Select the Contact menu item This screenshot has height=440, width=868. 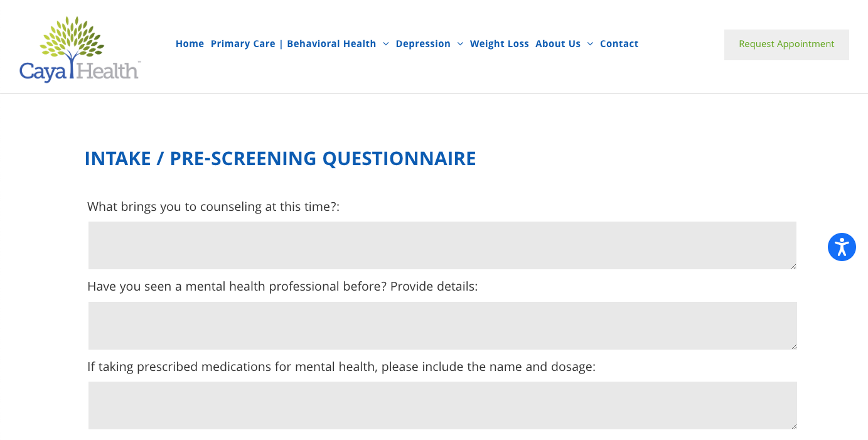619,43
